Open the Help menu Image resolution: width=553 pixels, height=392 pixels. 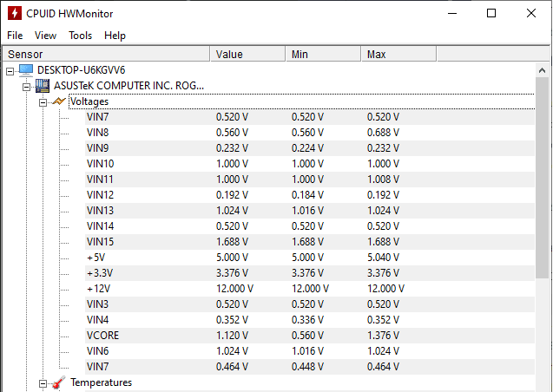click(115, 36)
